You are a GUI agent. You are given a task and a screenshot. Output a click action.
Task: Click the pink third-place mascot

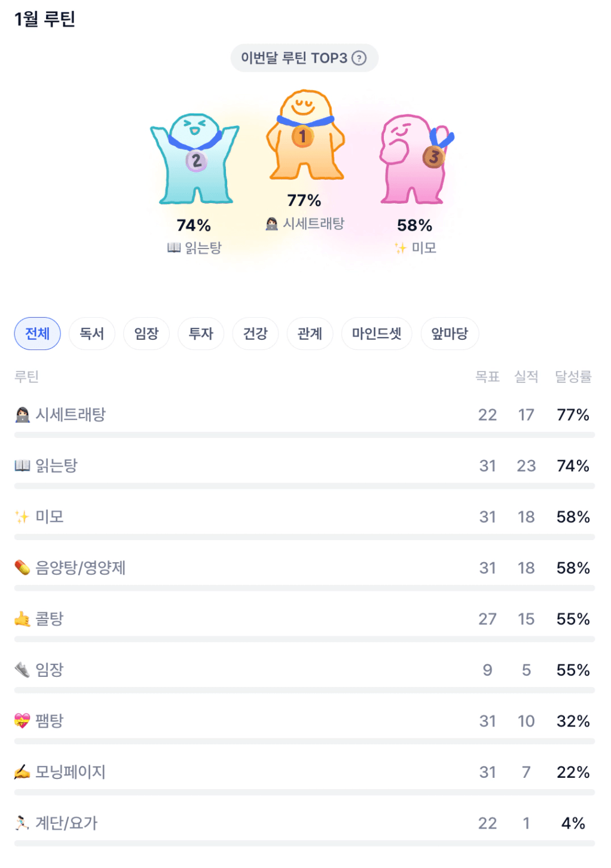coord(416,158)
